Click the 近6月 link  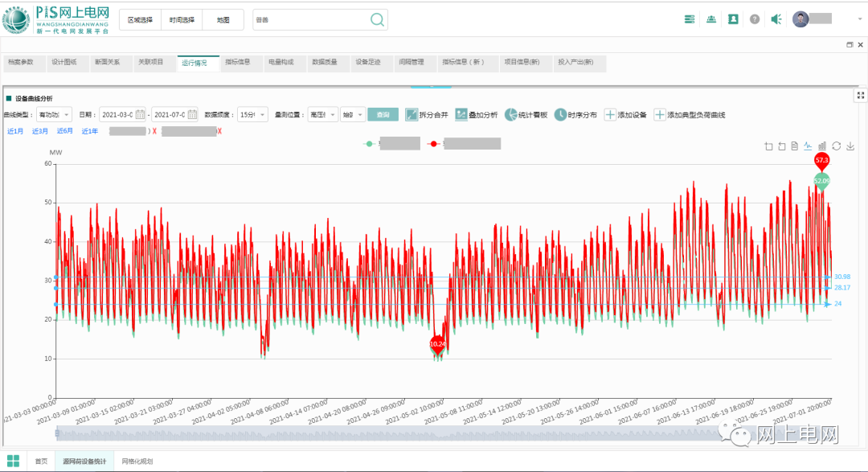click(65, 131)
